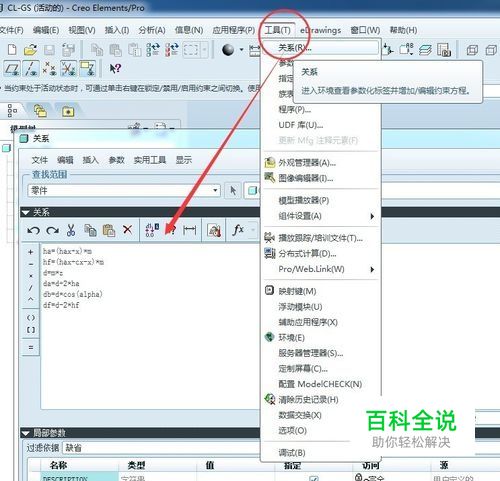Screen dimensions: 500x481
Task: Click the dashed selection box icon
Action: click(x=191, y=50)
